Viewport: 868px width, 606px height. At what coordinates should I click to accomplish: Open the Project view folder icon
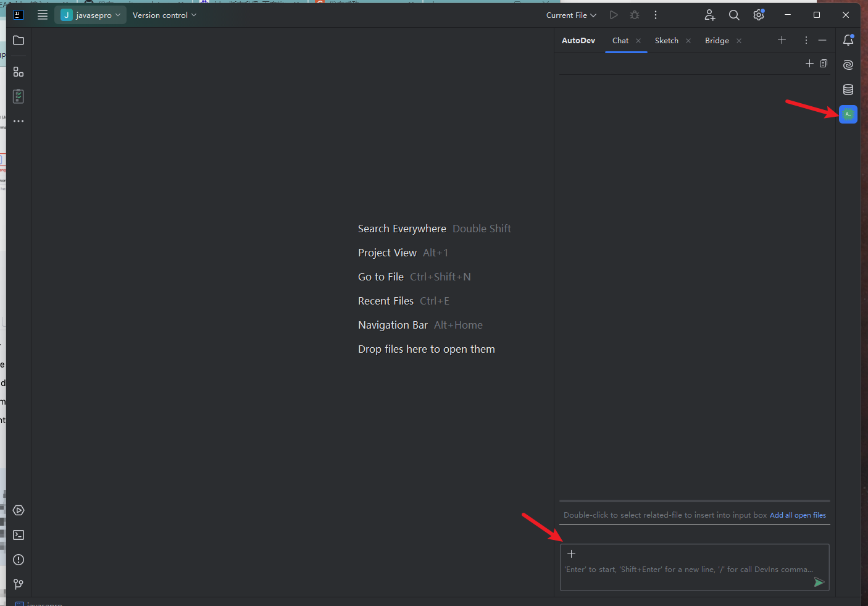tap(18, 40)
